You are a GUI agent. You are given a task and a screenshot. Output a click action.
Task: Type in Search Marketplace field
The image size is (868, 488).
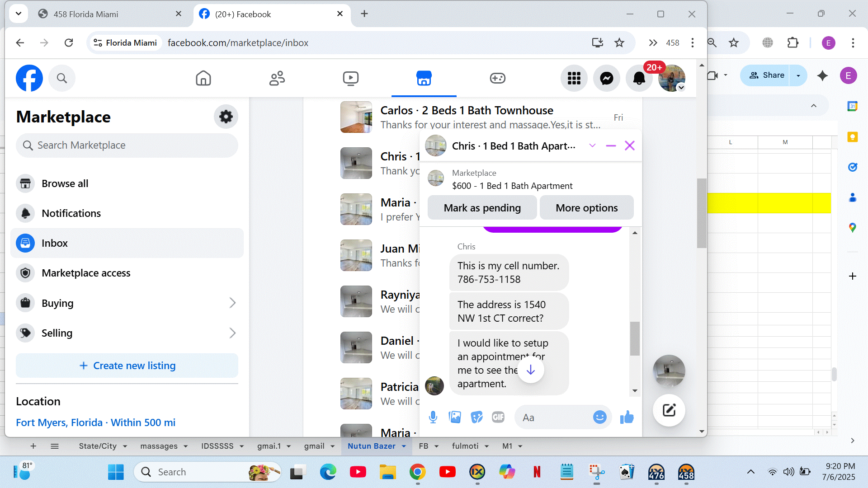pyautogui.click(x=127, y=145)
